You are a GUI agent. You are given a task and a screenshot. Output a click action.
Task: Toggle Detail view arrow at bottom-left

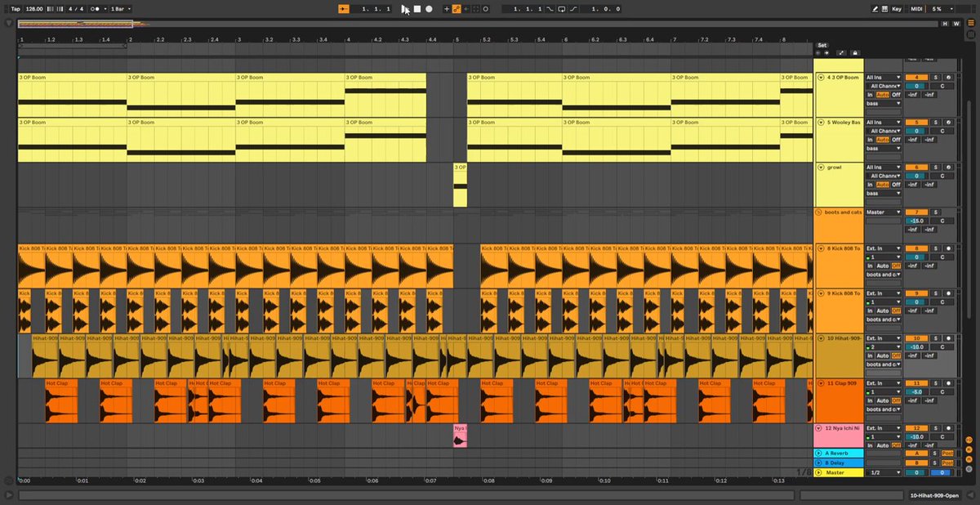coord(9,495)
